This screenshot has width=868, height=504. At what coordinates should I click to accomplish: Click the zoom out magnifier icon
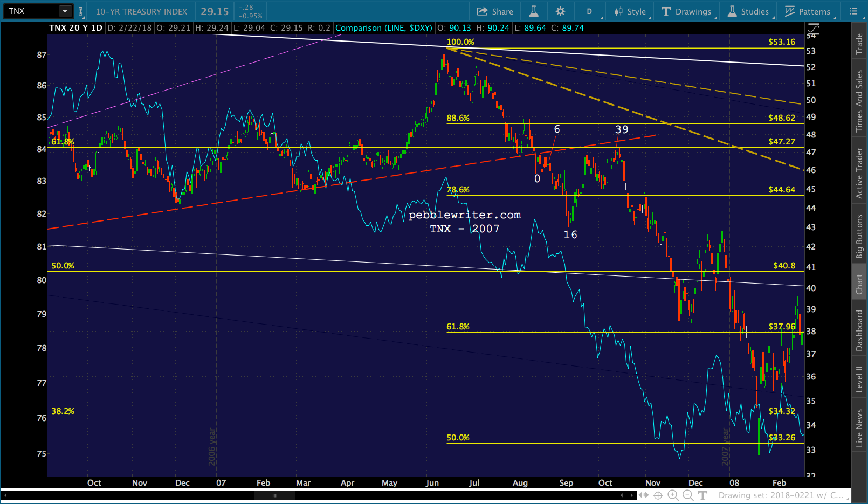point(688,495)
